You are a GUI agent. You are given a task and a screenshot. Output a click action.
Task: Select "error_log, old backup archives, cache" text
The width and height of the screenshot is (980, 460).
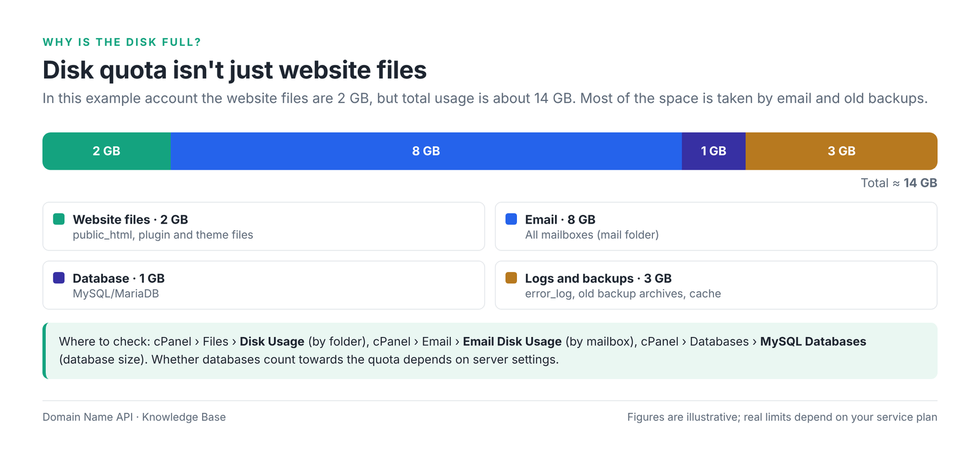[x=623, y=294]
